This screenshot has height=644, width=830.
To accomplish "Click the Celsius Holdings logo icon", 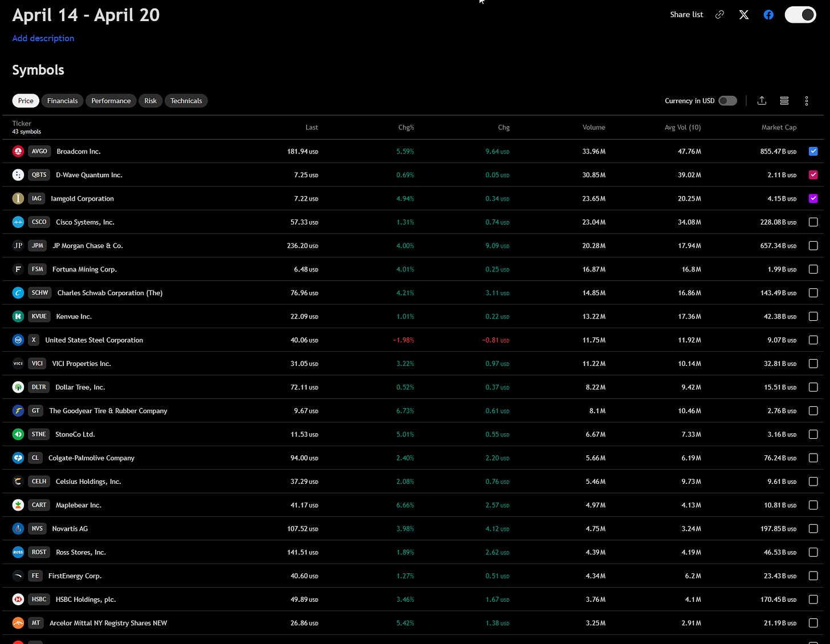I will pyautogui.click(x=18, y=482).
